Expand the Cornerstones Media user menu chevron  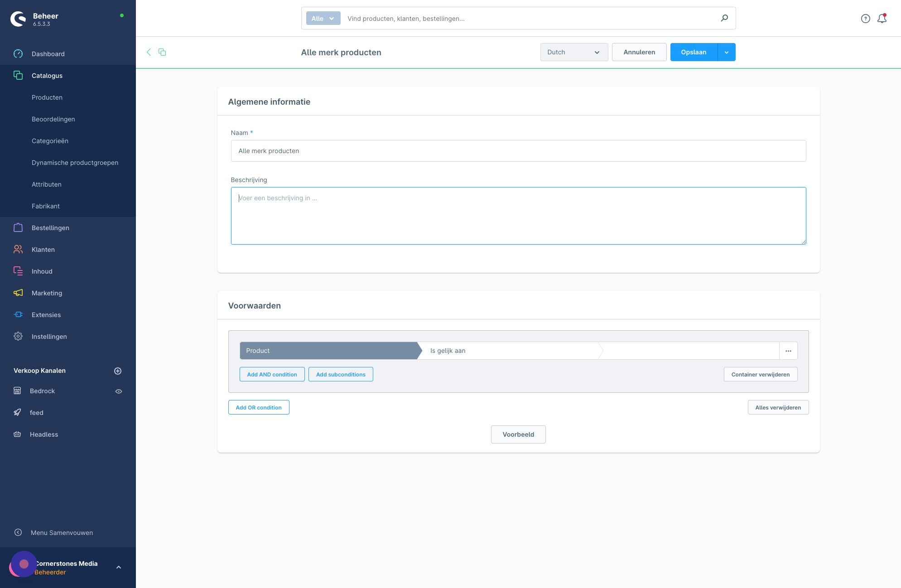[119, 567]
